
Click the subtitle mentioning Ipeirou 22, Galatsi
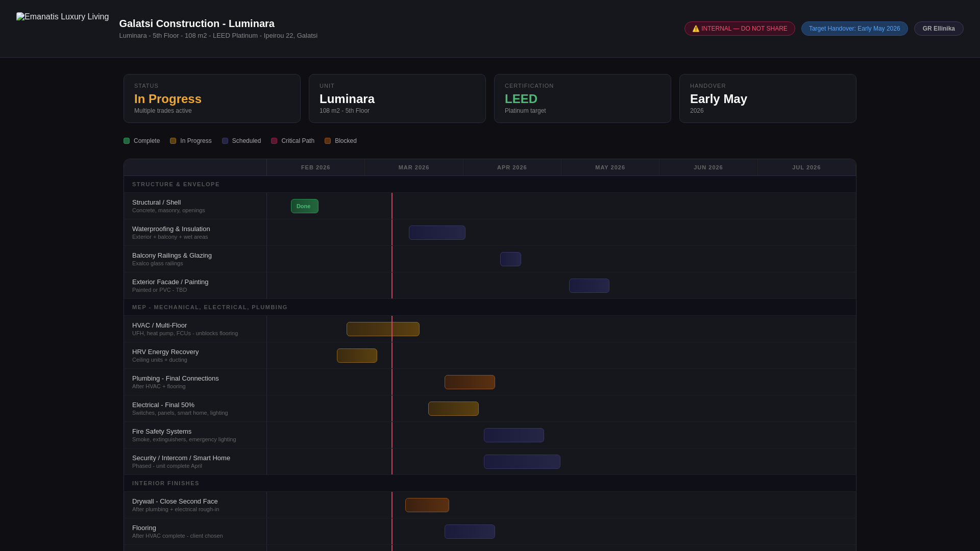point(218,36)
